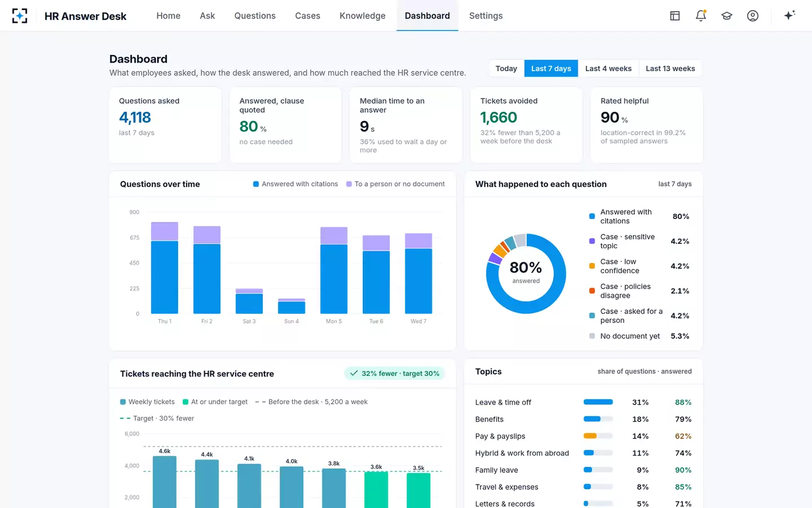This screenshot has height=508, width=812.
Task: Open the user account profile icon
Action: pyautogui.click(x=753, y=16)
